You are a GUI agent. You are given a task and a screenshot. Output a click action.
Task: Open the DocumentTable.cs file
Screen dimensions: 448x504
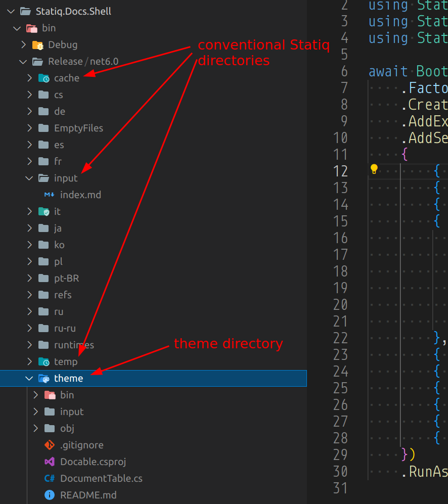pos(101,479)
